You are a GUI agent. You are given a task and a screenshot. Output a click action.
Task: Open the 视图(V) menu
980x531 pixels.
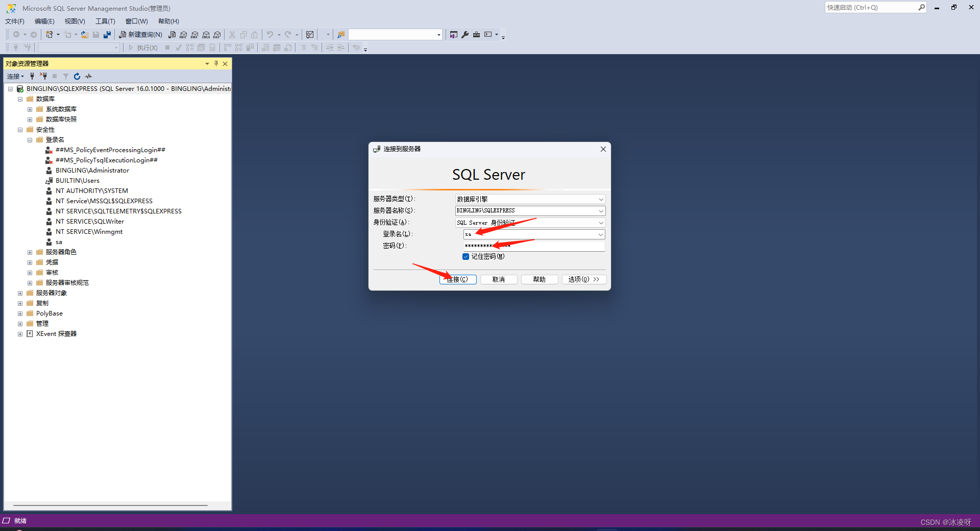tap(74, 21)
